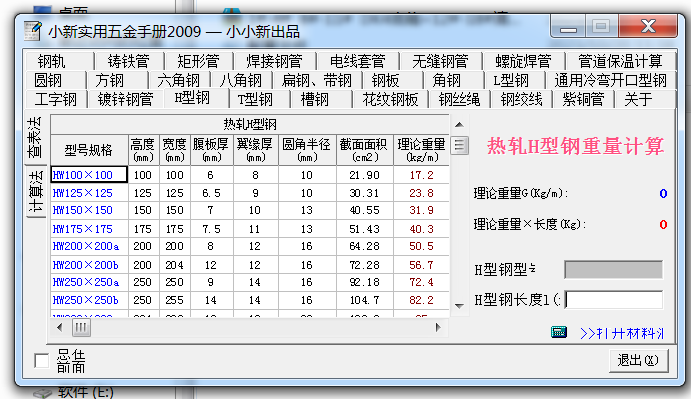This screenshot has width=691, height=399.
Task: Select the 焊接钢管 tab
Action: pyautogui.click(x=274, y=61)
